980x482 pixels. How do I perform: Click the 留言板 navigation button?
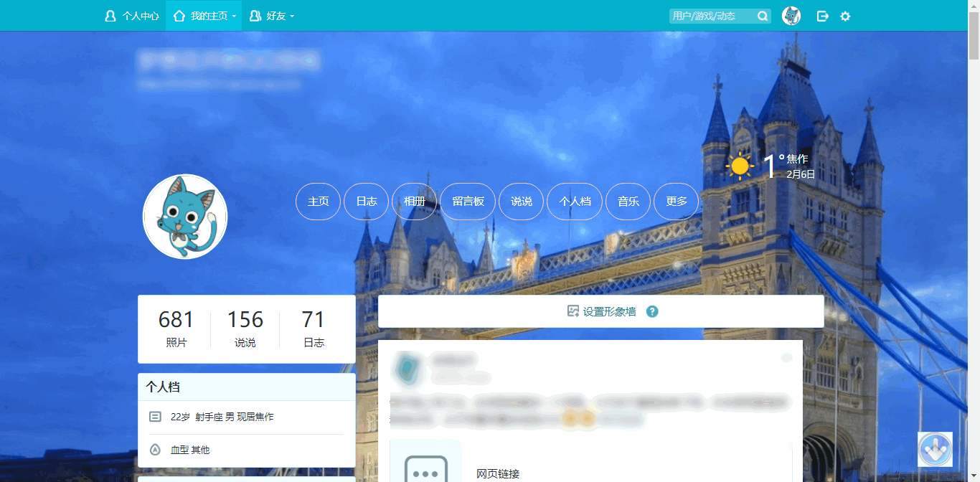pos(468,202)
